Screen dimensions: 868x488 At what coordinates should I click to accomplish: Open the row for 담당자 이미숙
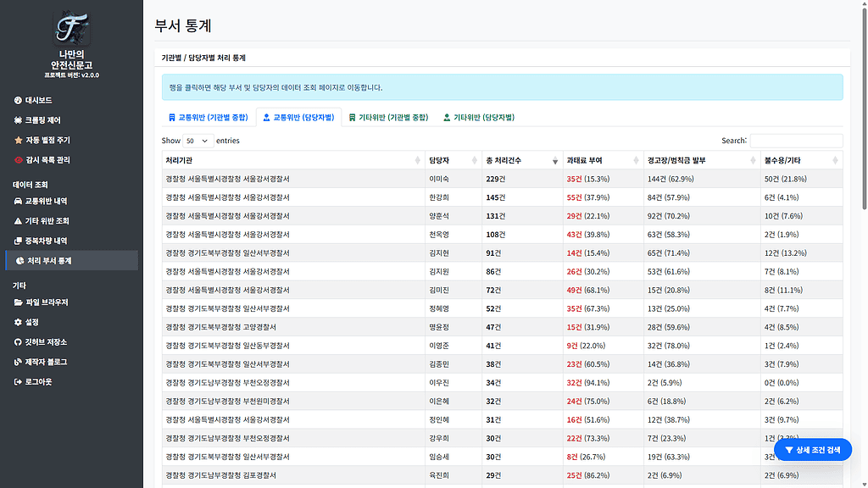[439, 179]
